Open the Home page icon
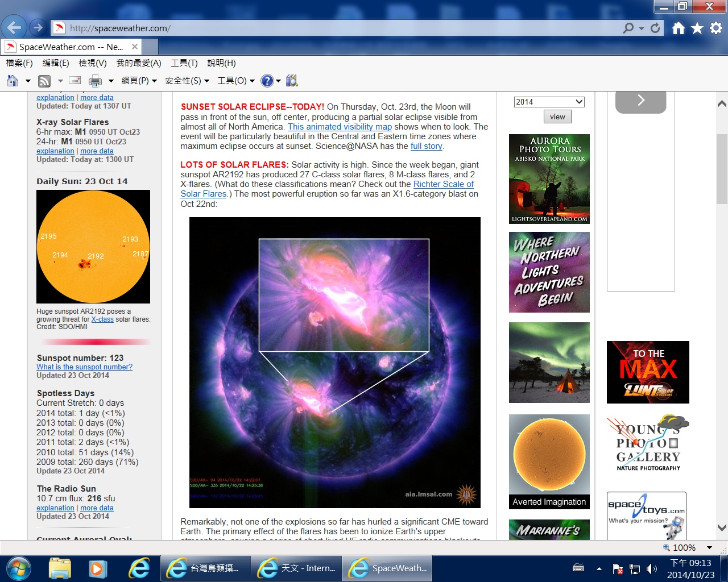The width and height of the screenshot is (728, 582). 679,28
